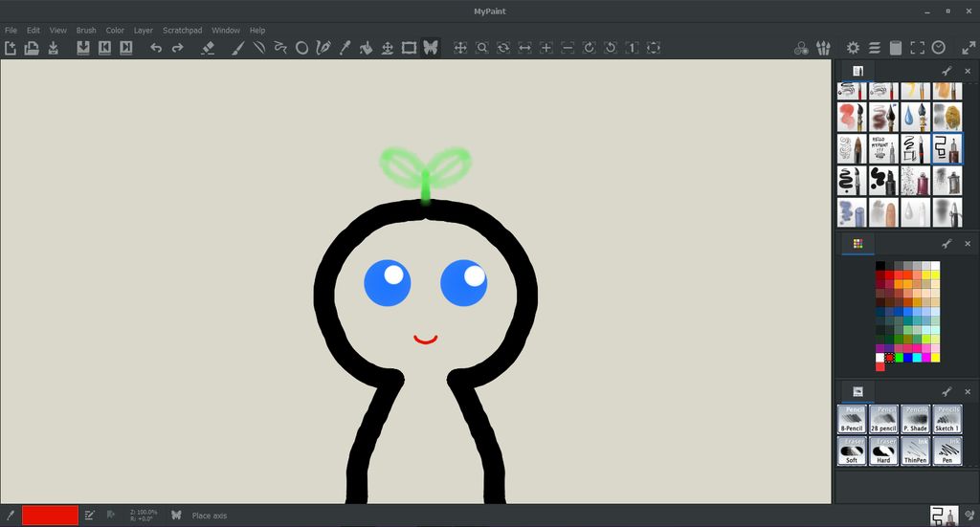
Task: Select the color palette panel tab
Action: pos(857,244)
